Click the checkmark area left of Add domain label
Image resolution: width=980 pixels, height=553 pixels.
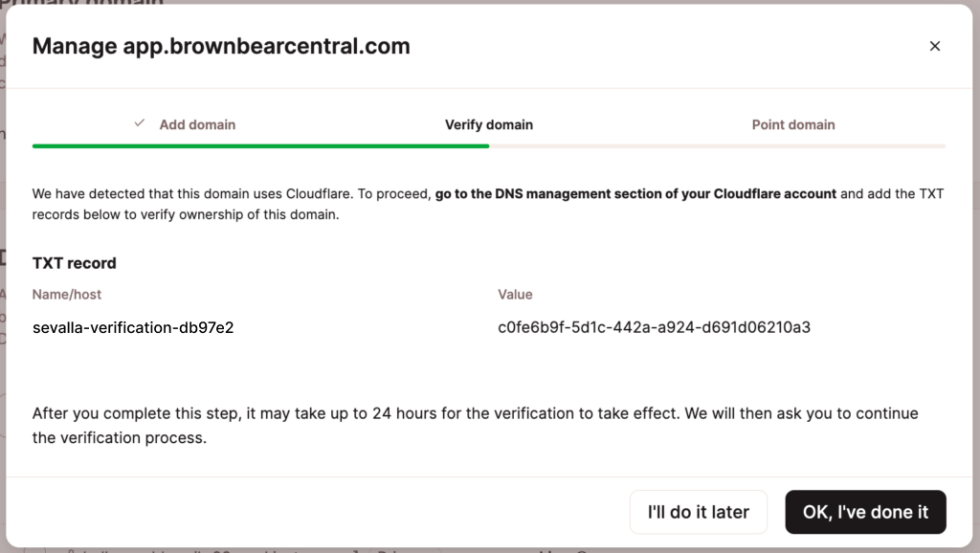point(140,122)
